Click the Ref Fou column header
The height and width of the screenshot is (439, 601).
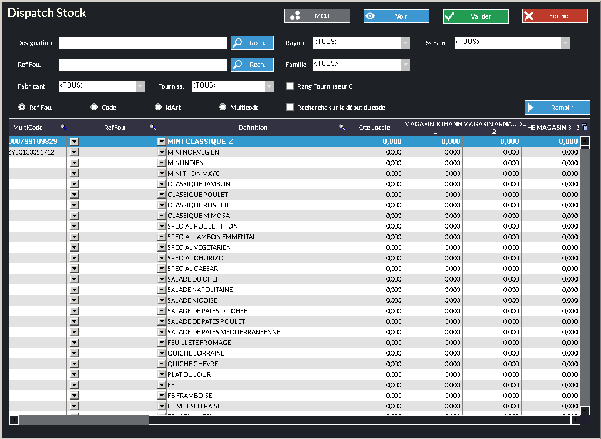(x=114, y=127)
